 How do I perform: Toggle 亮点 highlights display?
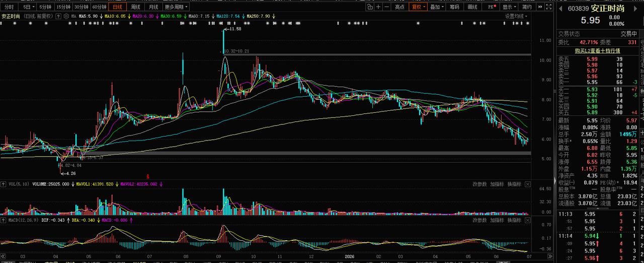(399, 7)
